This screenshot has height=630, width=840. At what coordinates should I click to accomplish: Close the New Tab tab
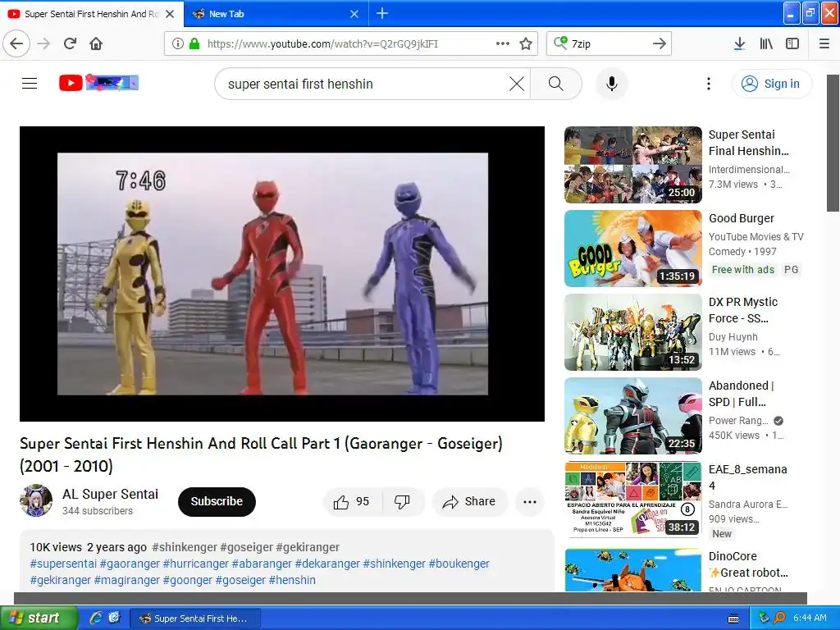coord(354,14)
